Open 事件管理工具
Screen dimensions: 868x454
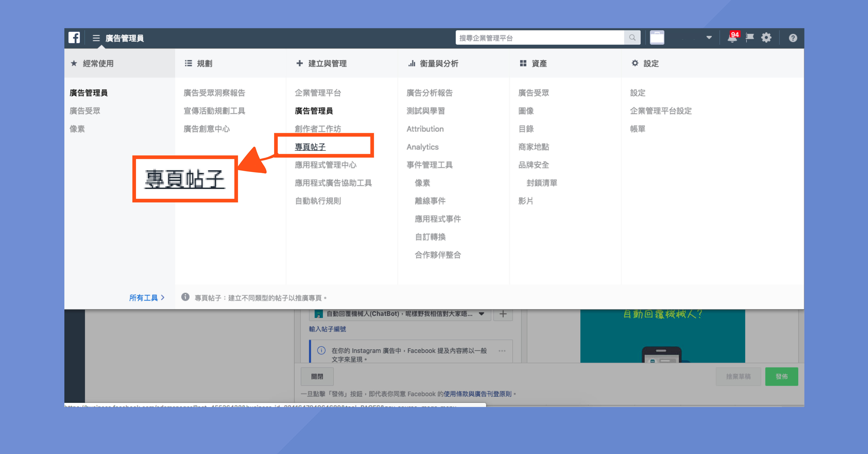pyautogui.click(x=430, y=165)
